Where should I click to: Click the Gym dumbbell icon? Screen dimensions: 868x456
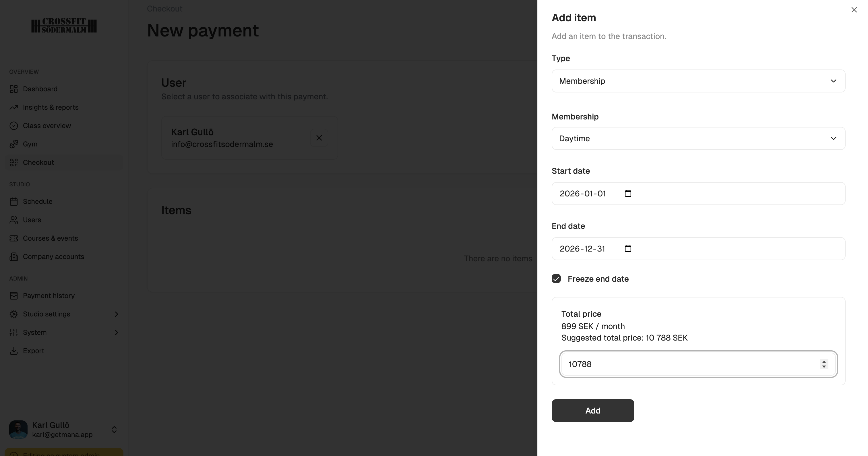[x=13, y=144]
